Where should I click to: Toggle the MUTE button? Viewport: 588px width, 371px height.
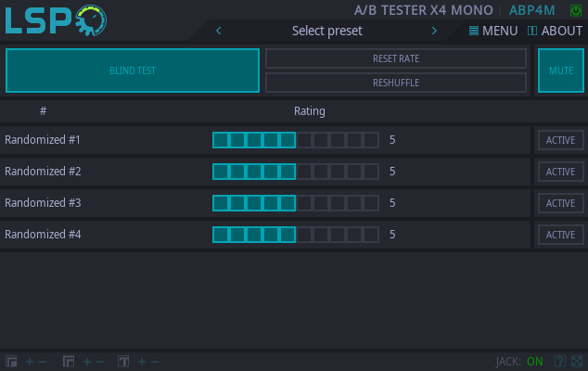pyautogui.click(x=560, y=70)
